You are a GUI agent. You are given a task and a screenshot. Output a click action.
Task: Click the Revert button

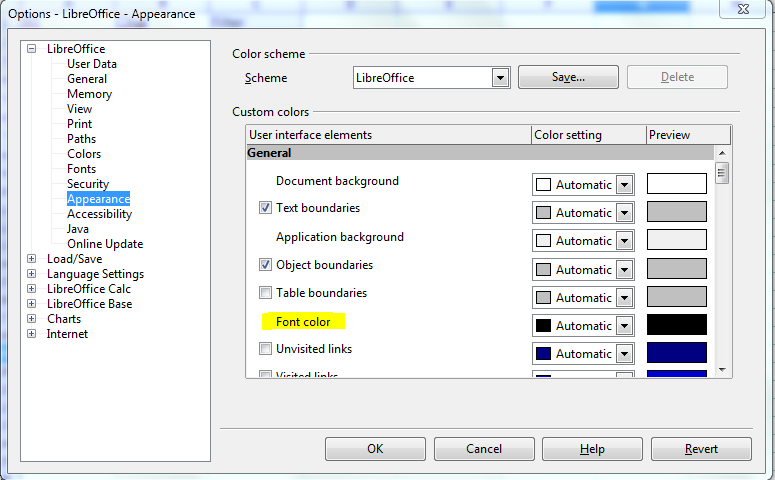[701, 449]
